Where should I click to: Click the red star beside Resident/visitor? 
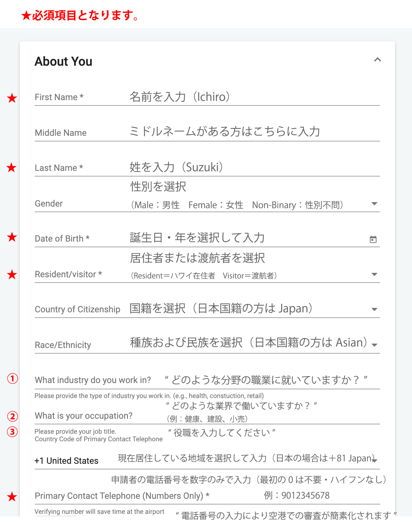[12, 275]
